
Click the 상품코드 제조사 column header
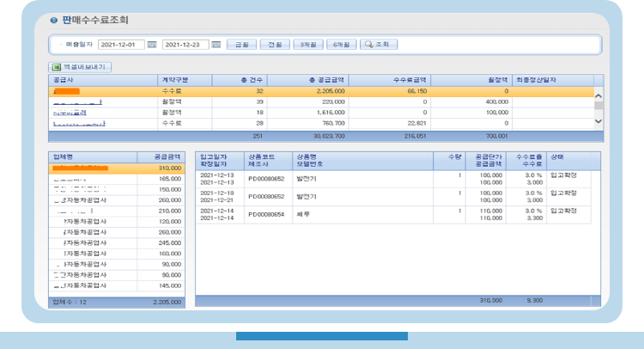click(x=269, y=161)
